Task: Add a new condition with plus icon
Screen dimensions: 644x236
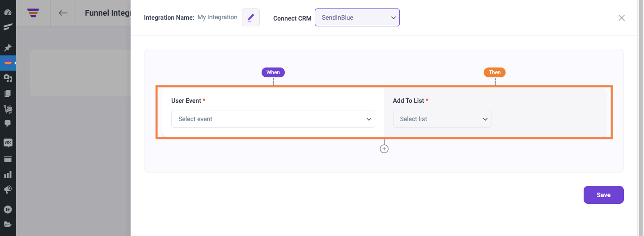Action: [x=384, y=149]
